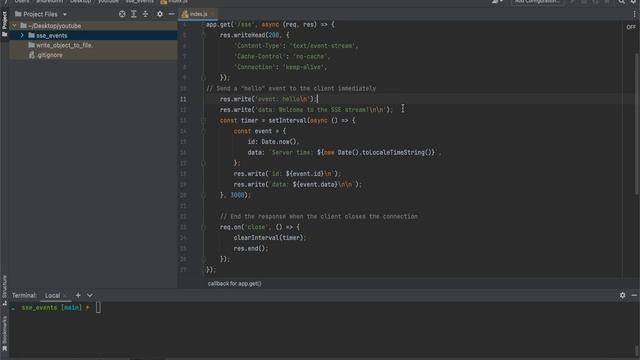Viewport: 640px width, 360px height.
Task: Open the Project tool window side tab
Action: 4,24
